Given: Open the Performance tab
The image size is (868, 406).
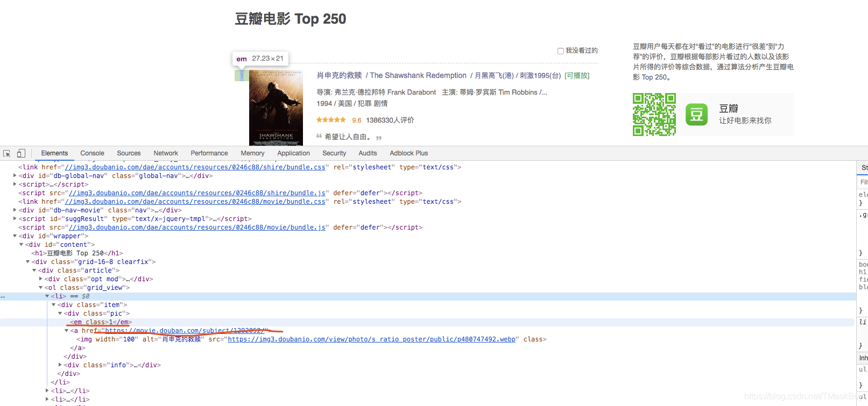Looking at the screenshot, I should (x=209, y=153).
